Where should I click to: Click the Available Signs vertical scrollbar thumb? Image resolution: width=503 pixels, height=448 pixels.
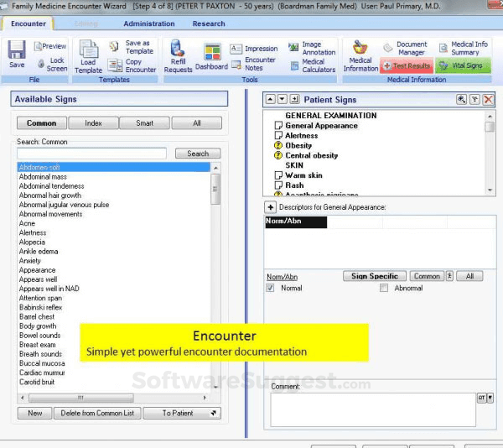(215, 189)
